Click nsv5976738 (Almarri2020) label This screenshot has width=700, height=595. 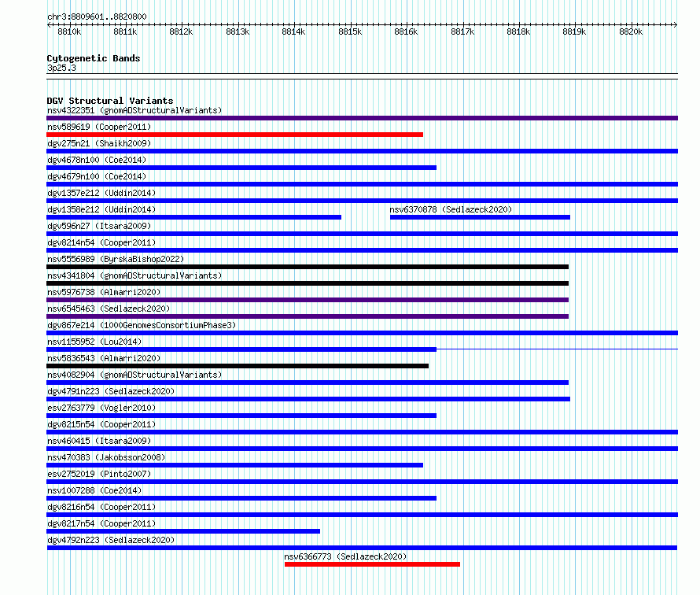point(104,292)
